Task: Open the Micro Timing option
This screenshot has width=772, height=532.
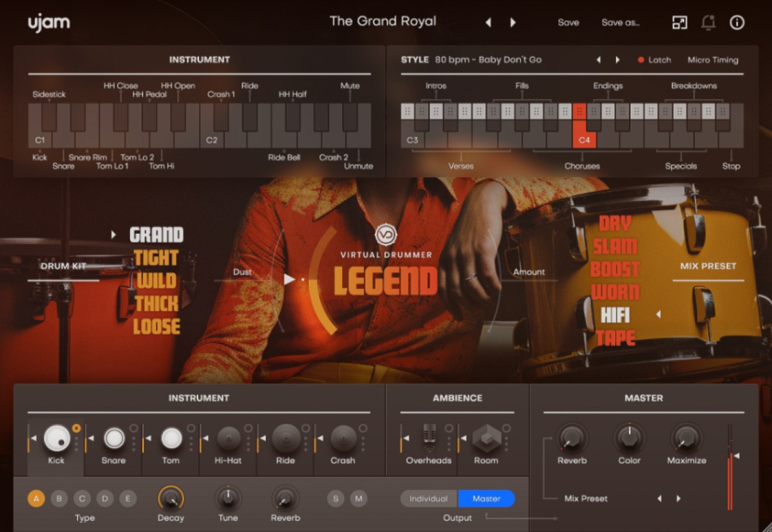Action: coord(712,59)
